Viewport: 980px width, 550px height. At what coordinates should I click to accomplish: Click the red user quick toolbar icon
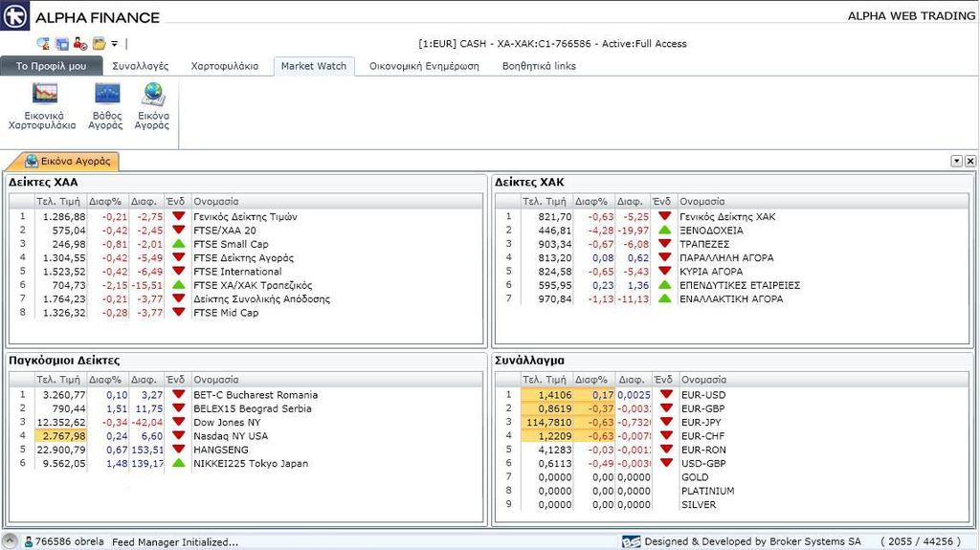tap(80, 44)
